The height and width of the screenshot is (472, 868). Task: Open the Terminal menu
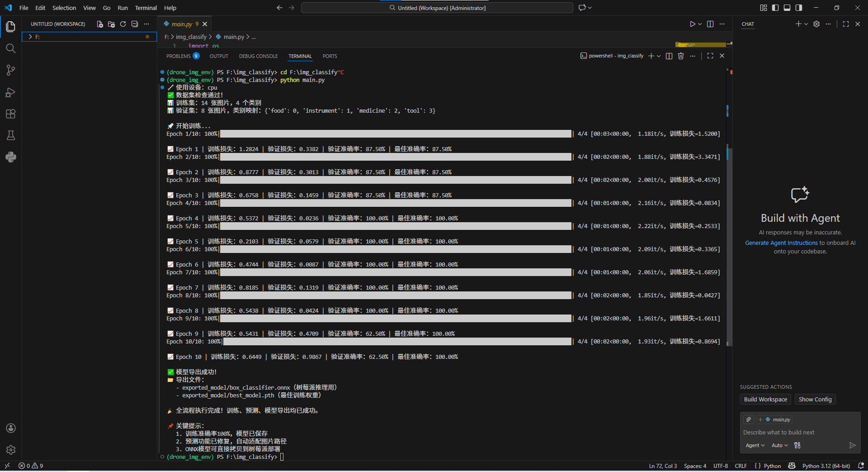pyautogui.click(x=146, y=8)
